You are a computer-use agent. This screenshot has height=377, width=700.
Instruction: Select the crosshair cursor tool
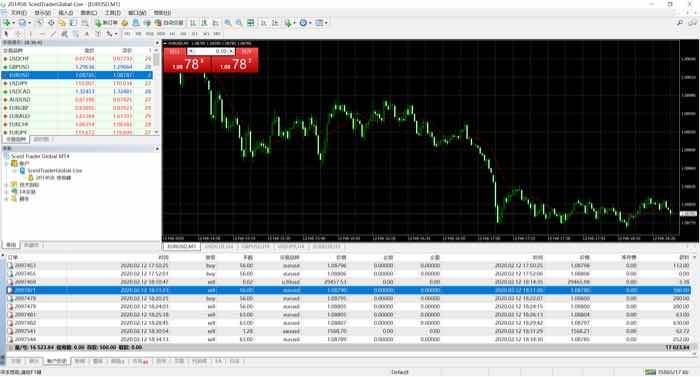pos(18,34)
